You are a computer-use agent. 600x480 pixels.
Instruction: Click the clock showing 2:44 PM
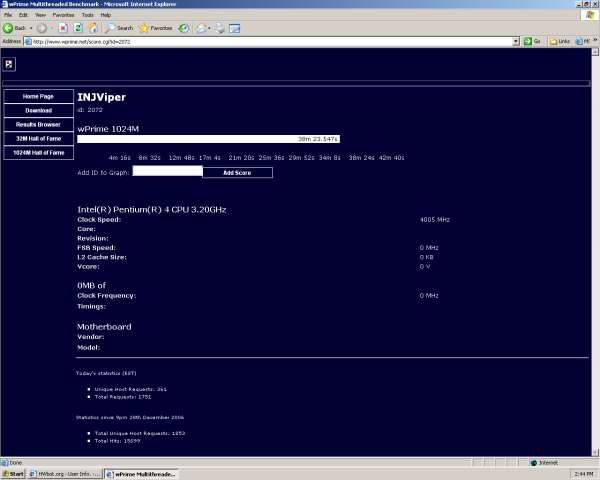click(x=584, y=474)
